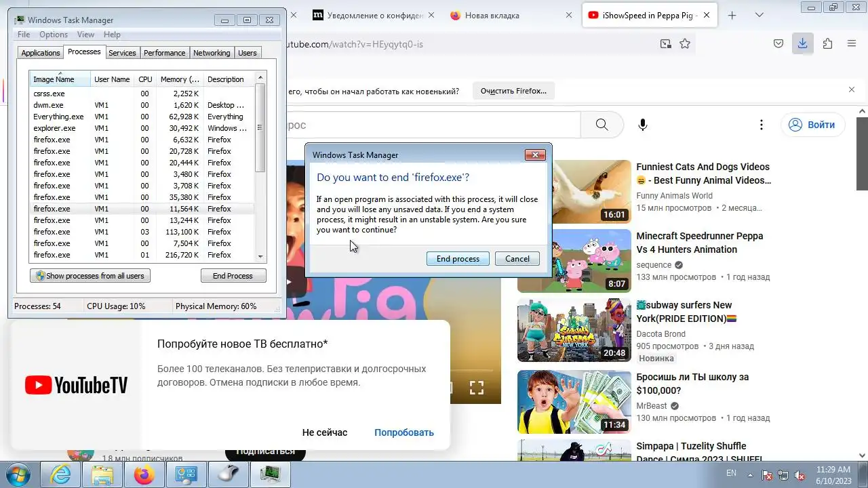Switch to the Performance tab
This screenshot has height=488, width=868.
pos(164,53)
